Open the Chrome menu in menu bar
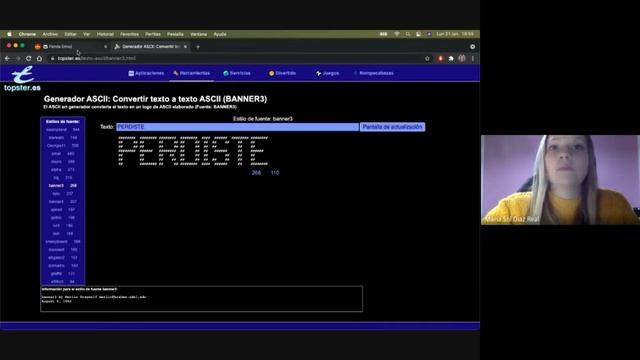This screenshot has width=640, height=360. coord(27,34)
